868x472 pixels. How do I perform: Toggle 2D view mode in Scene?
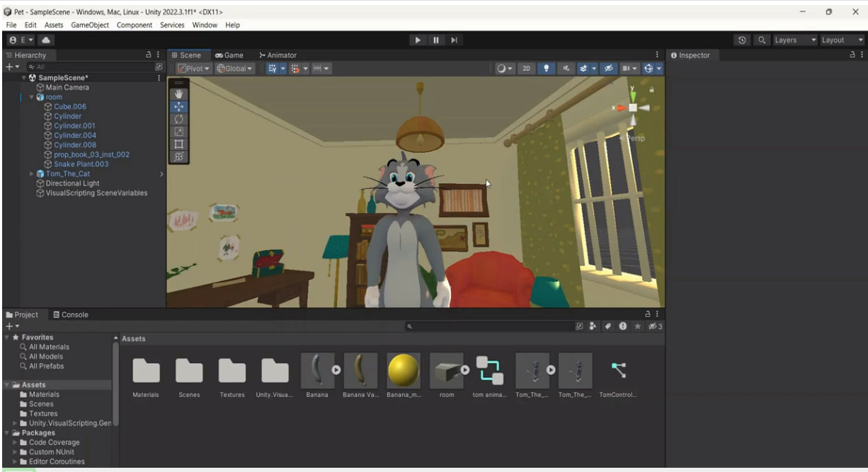(x=526, y=69)
